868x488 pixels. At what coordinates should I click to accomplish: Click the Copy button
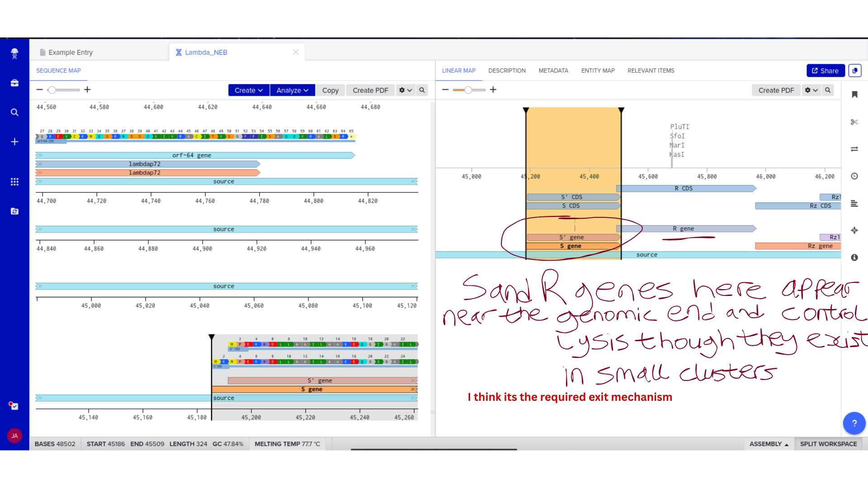330,90
